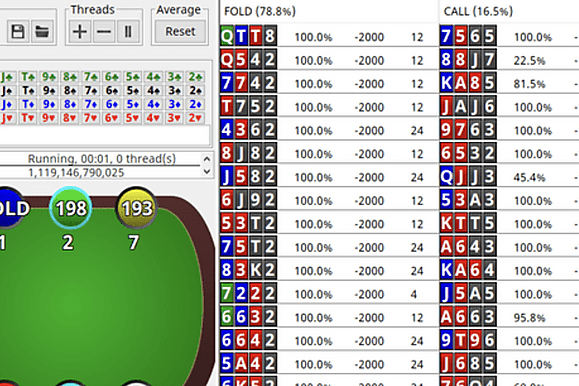The width and height of the screenshot is (579, 386).
Task: Select the Ten of clubs card
Action: (28, 77)
